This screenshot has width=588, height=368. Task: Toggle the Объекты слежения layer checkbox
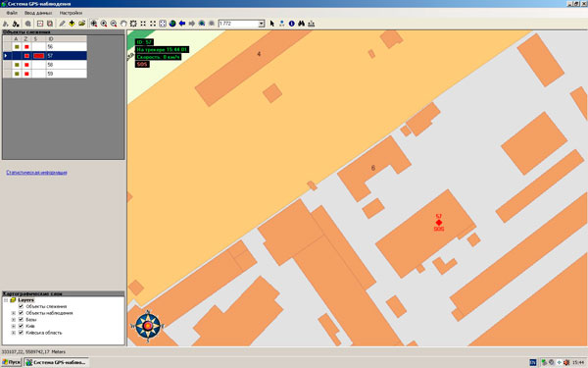click(21, 306)
